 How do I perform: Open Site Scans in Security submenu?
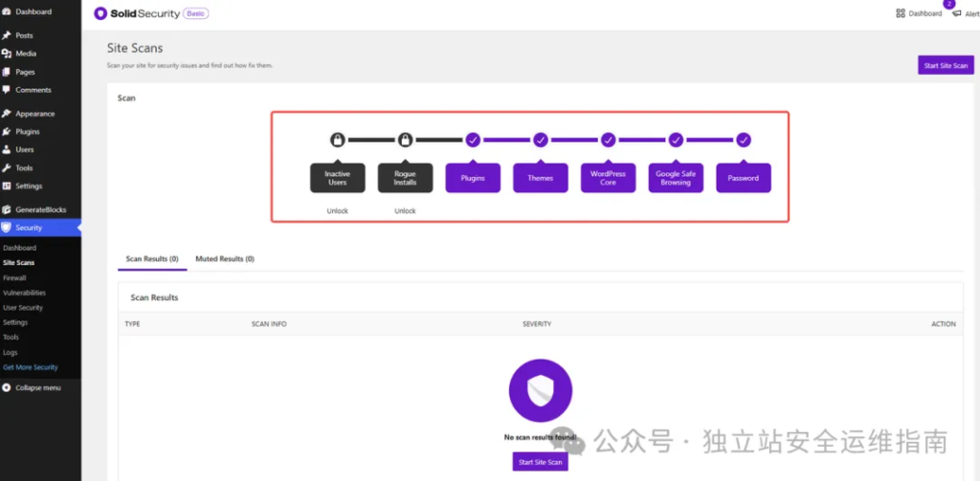(x=19, y=263)
